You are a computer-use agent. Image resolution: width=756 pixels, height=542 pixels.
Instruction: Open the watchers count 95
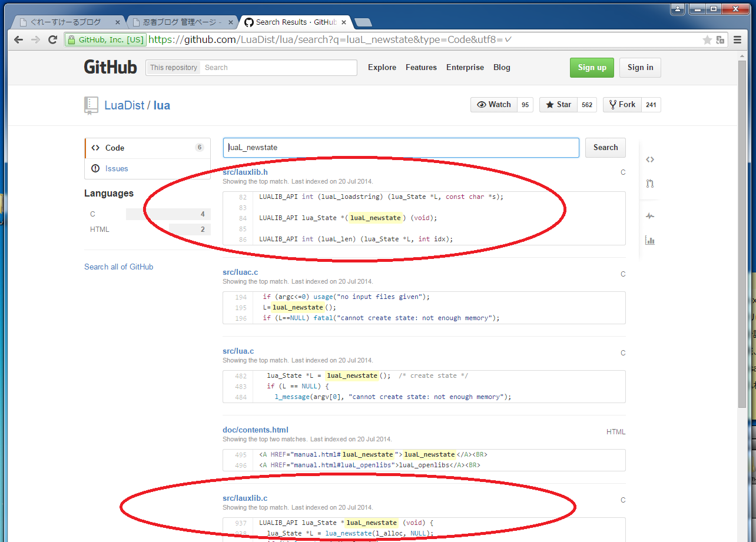[x=525, y=105]
